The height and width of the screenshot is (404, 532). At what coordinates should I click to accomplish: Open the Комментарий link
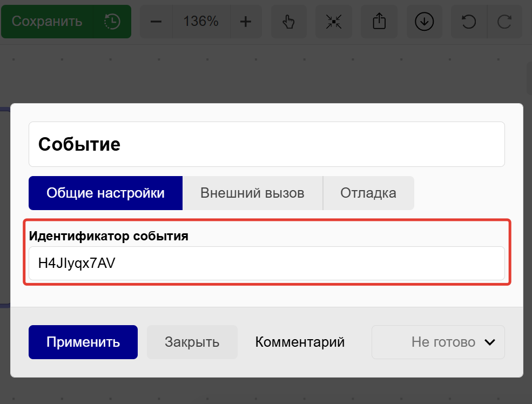pos(300,342)
